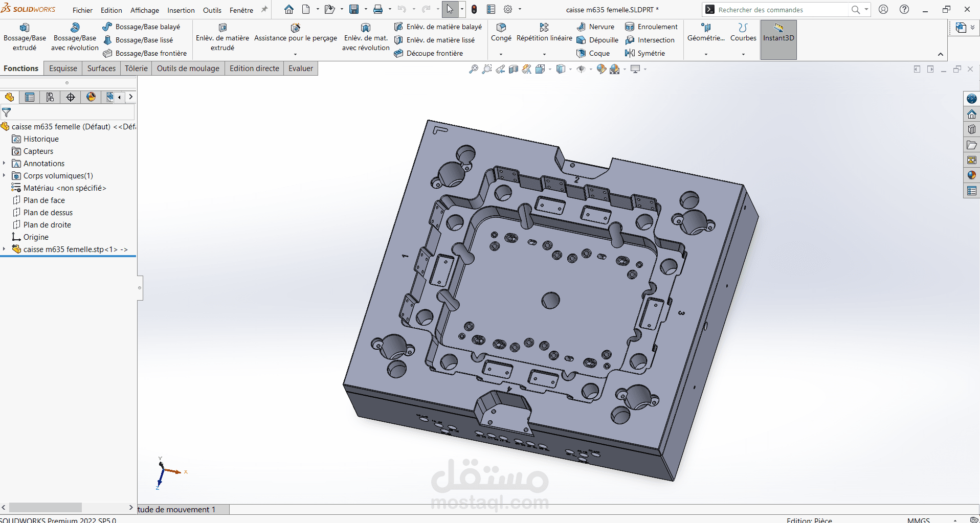Open the Fichier menu
980x523 pixels.
pos(82,10)
